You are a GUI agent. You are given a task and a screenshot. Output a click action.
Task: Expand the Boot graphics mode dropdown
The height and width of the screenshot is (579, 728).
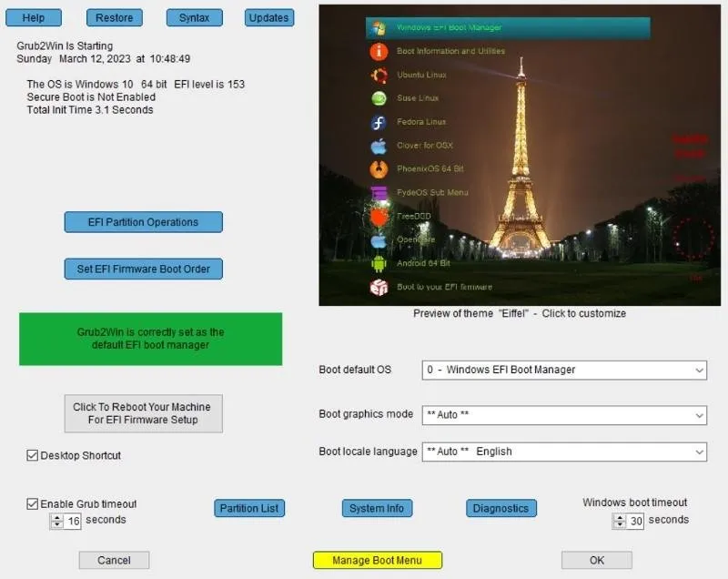(564, 414)
